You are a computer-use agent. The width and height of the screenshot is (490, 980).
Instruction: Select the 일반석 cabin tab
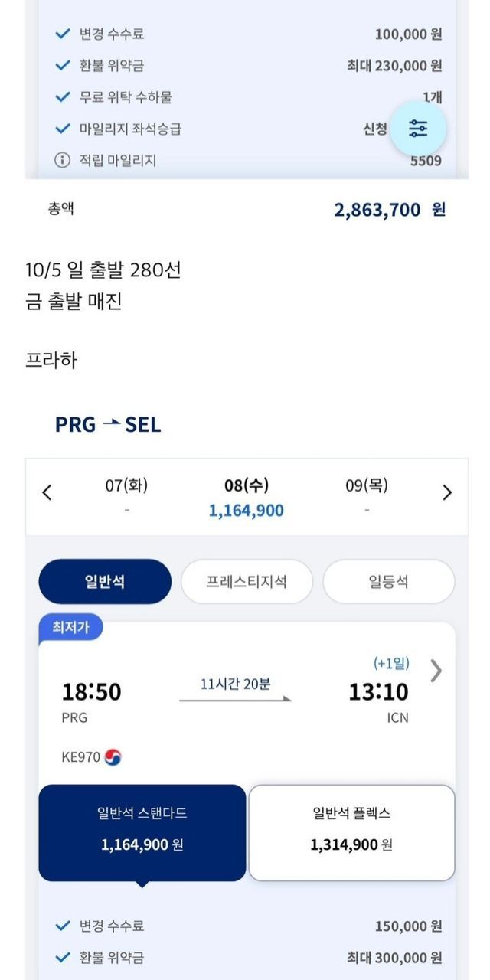coord(105,582)
